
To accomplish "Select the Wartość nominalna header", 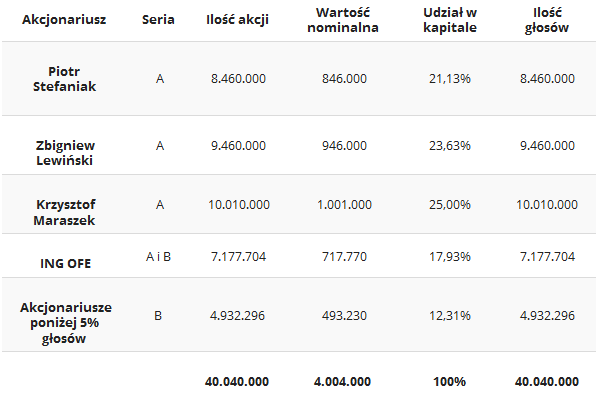I will coord(343,20).
